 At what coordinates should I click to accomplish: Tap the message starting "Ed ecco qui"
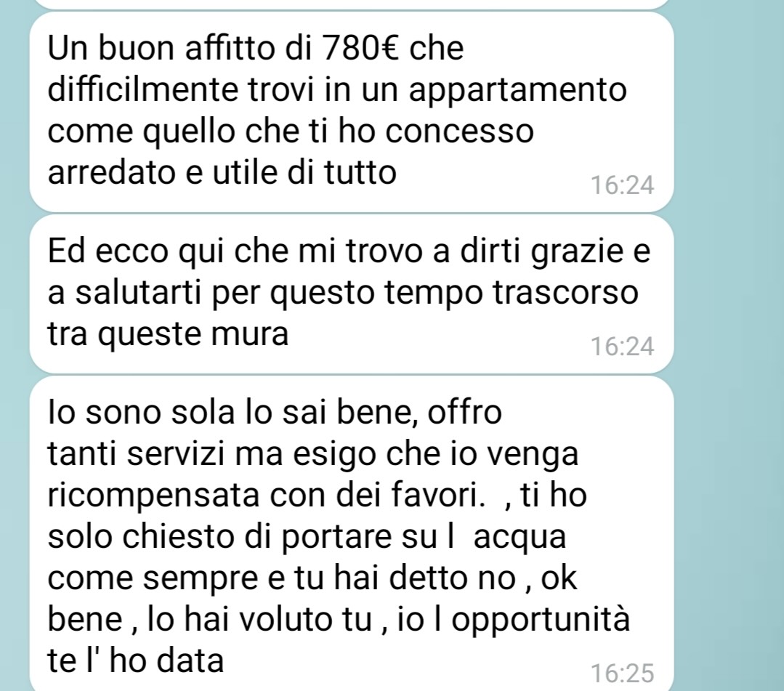click(x=352, y=294)
